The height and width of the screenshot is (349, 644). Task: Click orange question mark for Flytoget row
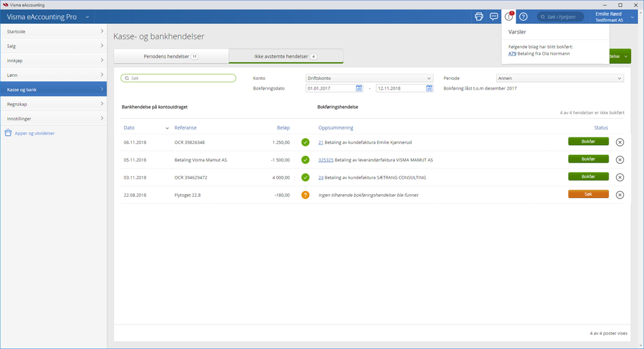point(305,195)
